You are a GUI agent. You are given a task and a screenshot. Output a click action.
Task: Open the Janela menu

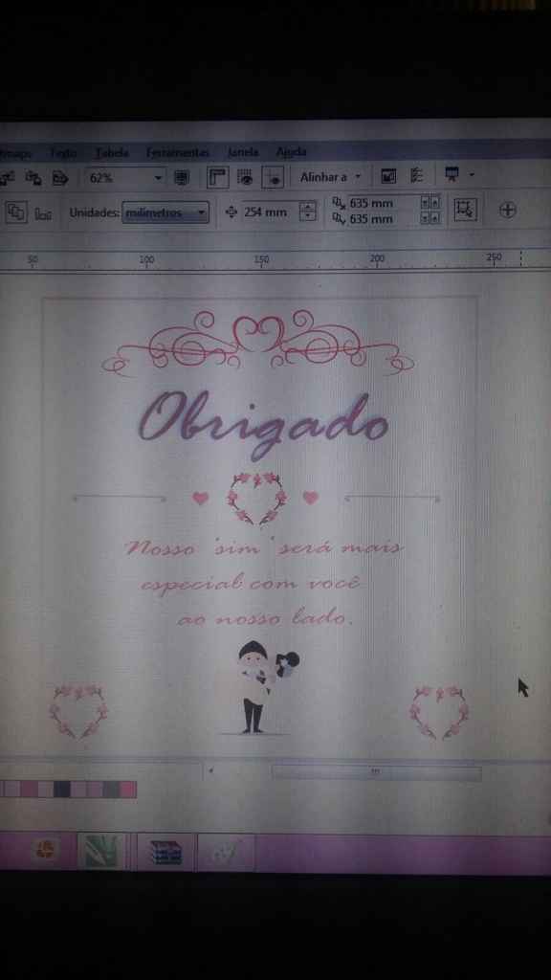tap(243, 152)
